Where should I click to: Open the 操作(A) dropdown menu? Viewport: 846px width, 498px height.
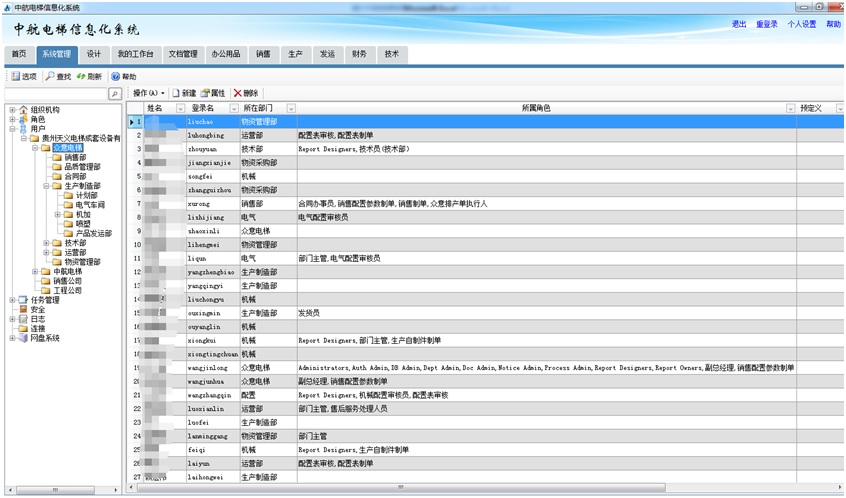pos(149,93)
